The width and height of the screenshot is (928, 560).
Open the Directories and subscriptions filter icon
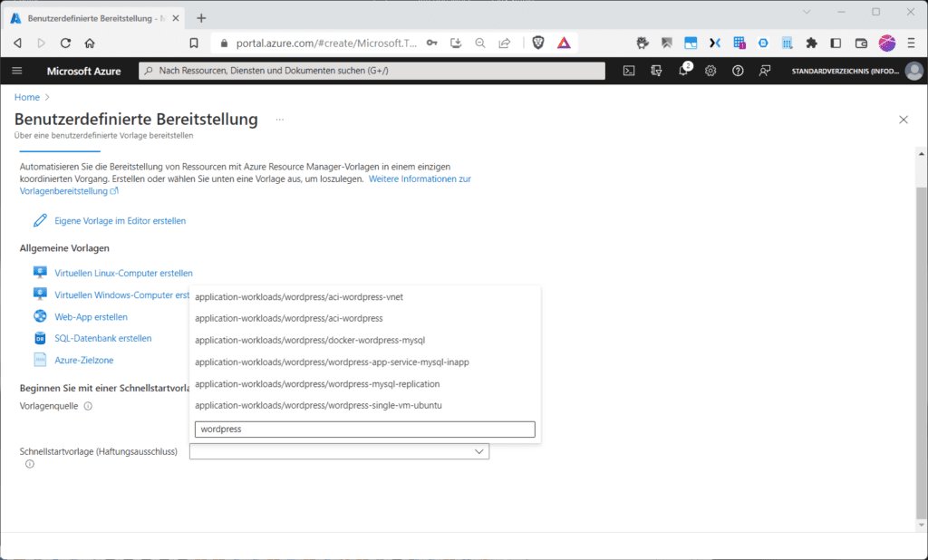point(656,71)
